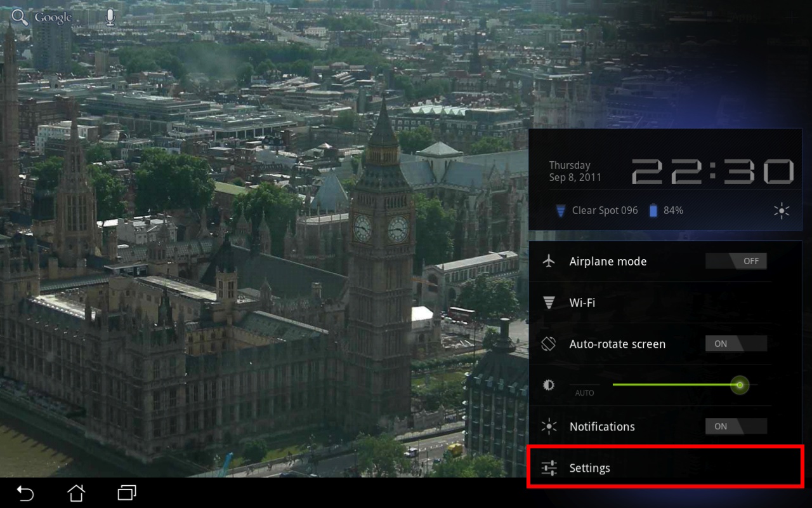Image resolution: width=812 pixels, height=508 pixels.
Task: Tap the Auto-rotate screen rotation icon
Action: point(549,344)
